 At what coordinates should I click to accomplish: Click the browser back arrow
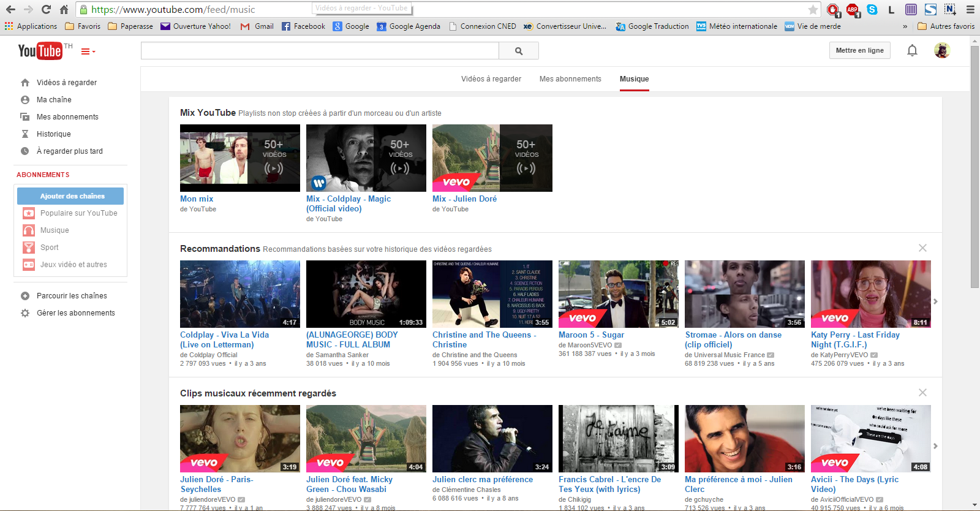(x=10, y=9)
